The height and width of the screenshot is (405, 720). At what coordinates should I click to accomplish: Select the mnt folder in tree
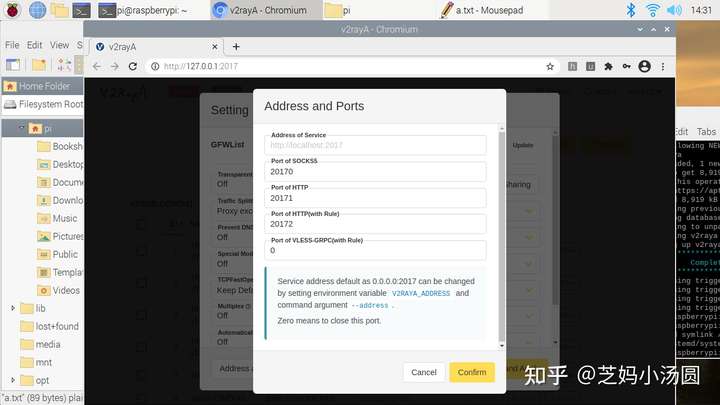(x=36, y=362)
